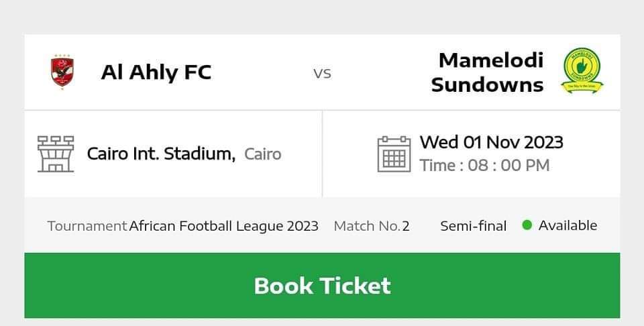The width and height of the screenshot is (644, 326).
Task: Click the Al Ahly FC club crest
Action: (62, 72)
